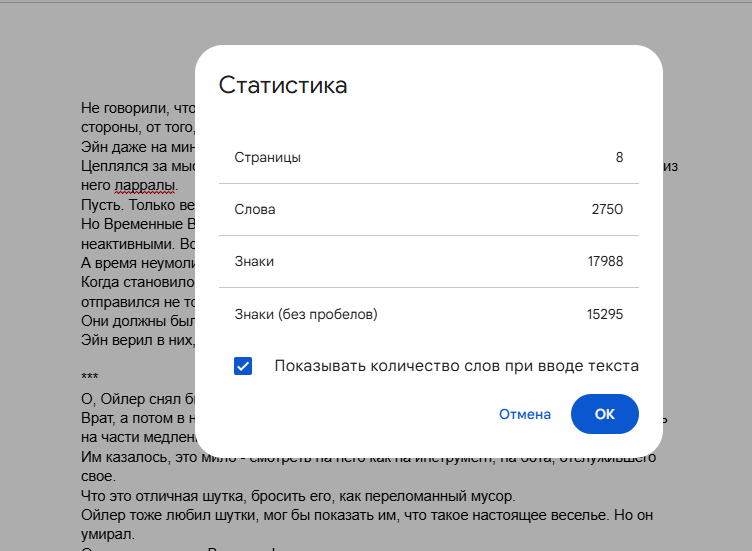Toggle the word count display checkbox
The height and width of the screenshot is (551, 752).
243,366
